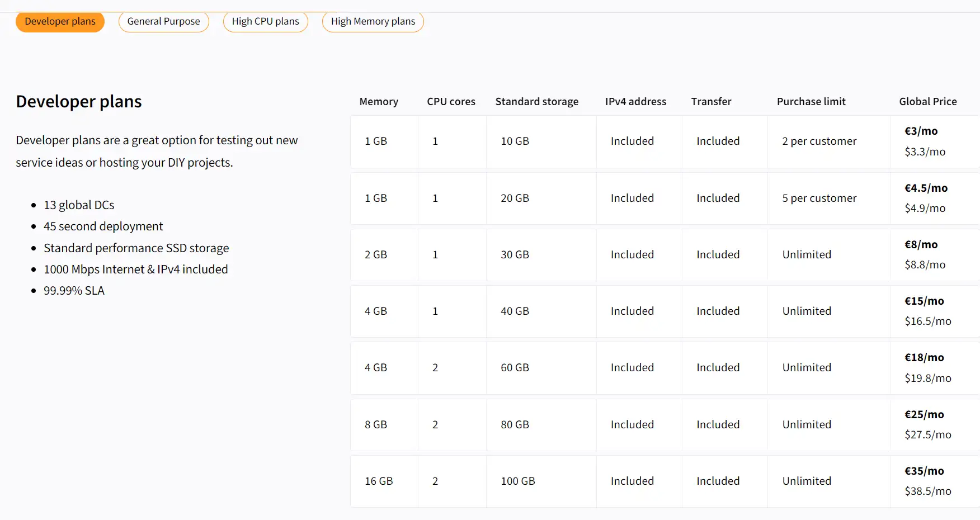Select the €8/mo price
The height and width of the screenshot is (520, 980).
(921, 245)
